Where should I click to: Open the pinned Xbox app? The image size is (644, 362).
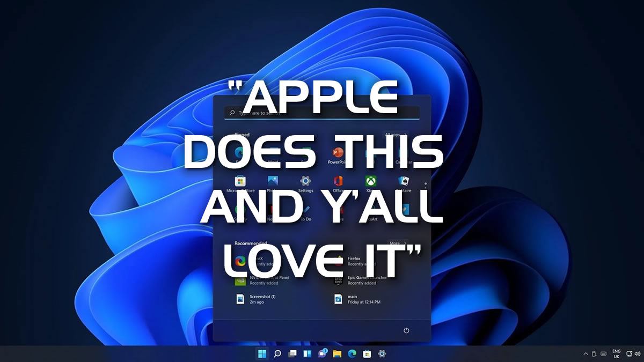371,183
